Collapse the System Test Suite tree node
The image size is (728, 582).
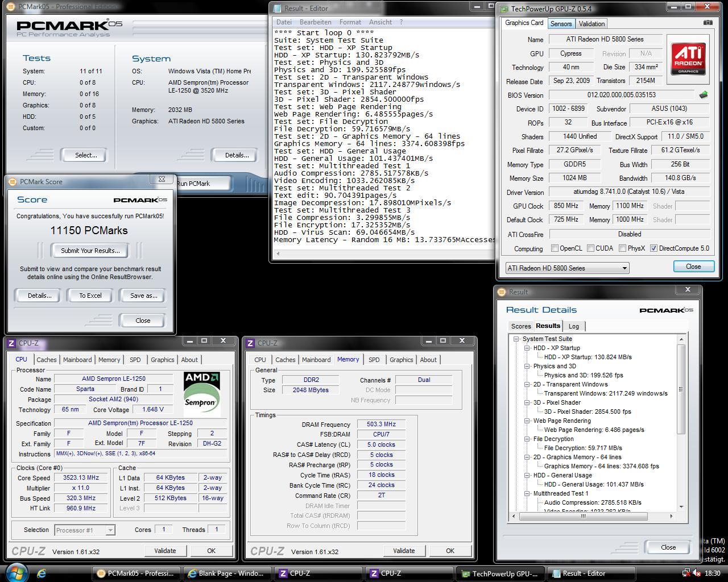516,339
